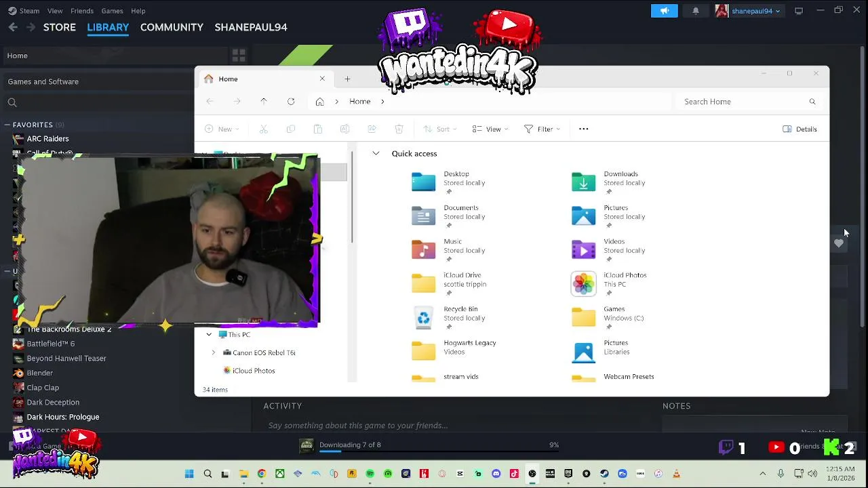Image resolution: width=868 pixels, height=488 pixels.
Task: Open Steam library collections grid view icon
Action: [239, 56]
